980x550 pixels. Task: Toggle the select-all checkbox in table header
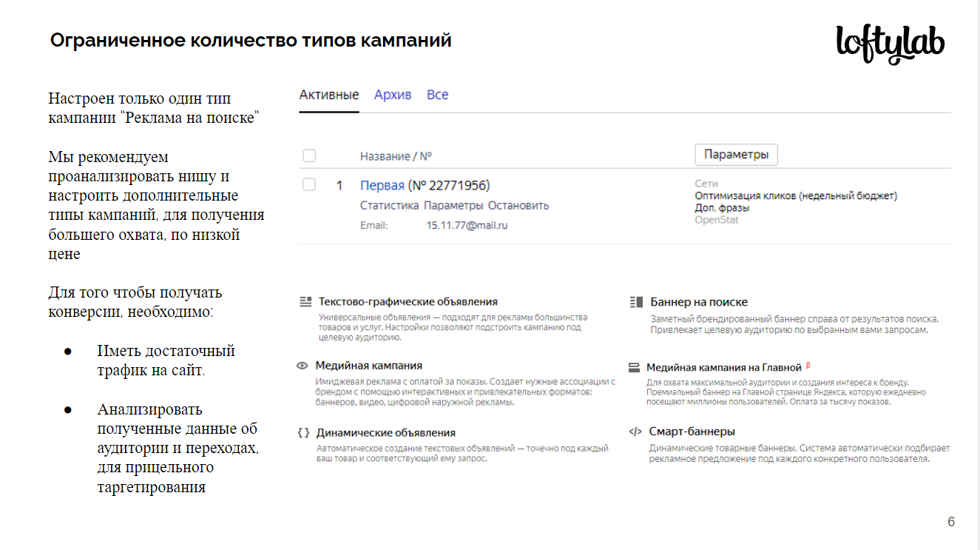point(309,155)
